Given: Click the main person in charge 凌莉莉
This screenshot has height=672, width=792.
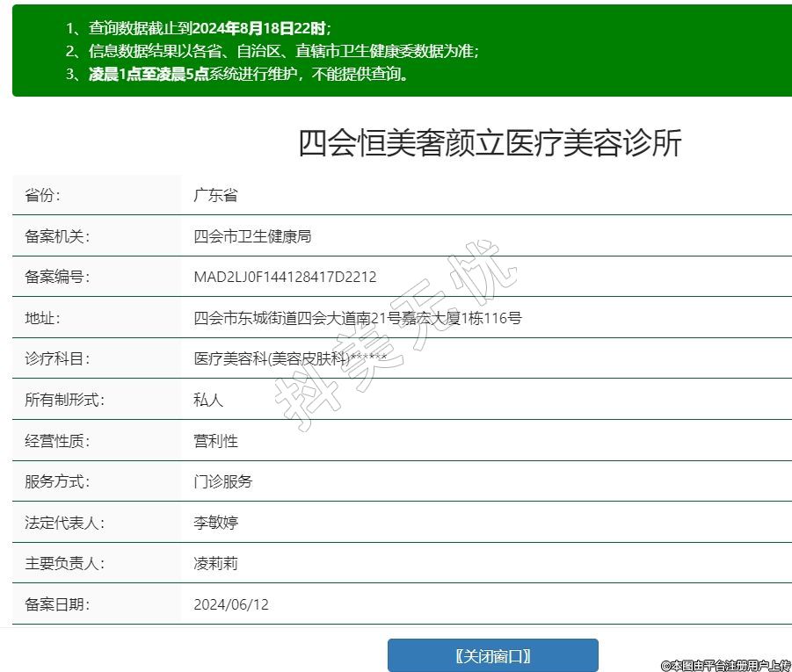Looking at the screenshot, I should coord(215,563).
